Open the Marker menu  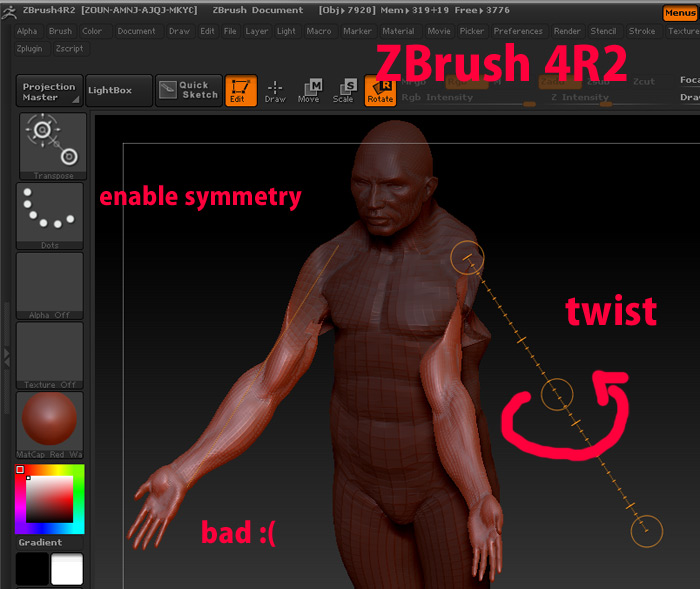(357, 31)
